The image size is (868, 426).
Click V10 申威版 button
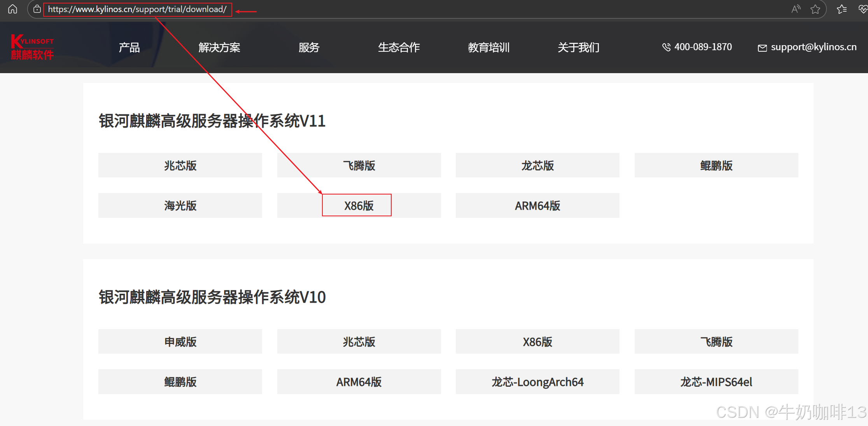180,342
